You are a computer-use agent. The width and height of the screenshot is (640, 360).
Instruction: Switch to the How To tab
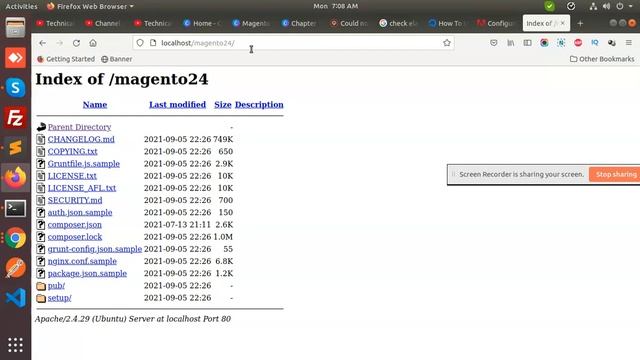(x=447, y=23)
